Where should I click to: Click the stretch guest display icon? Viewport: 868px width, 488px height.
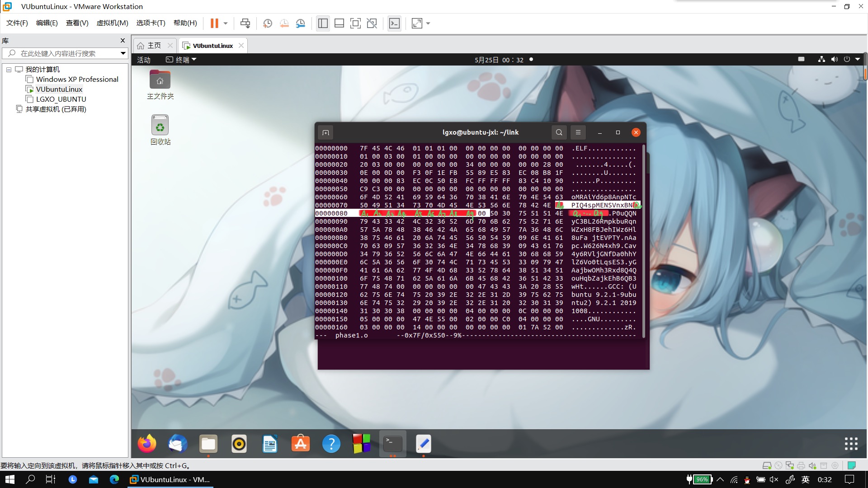417,23
